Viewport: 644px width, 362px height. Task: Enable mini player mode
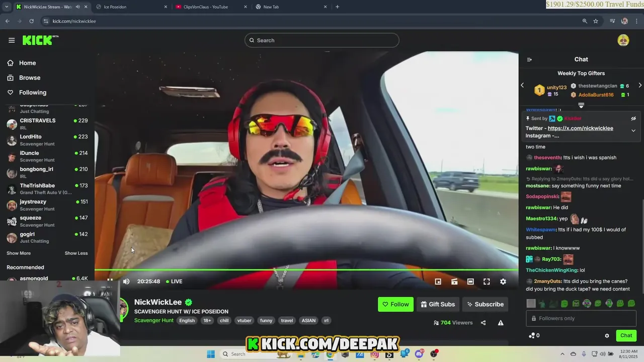click(x=438, y=282)
